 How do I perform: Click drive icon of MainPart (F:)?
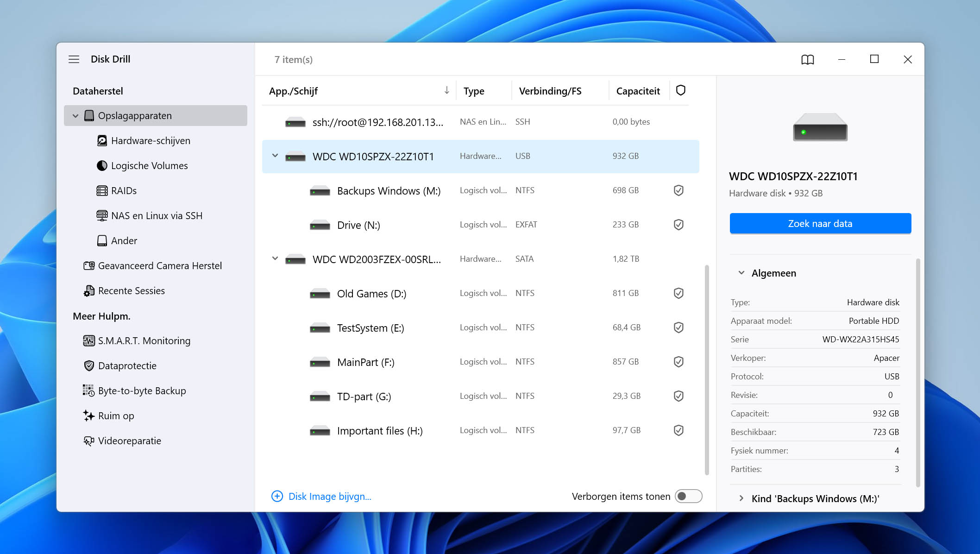pos(320,362)
